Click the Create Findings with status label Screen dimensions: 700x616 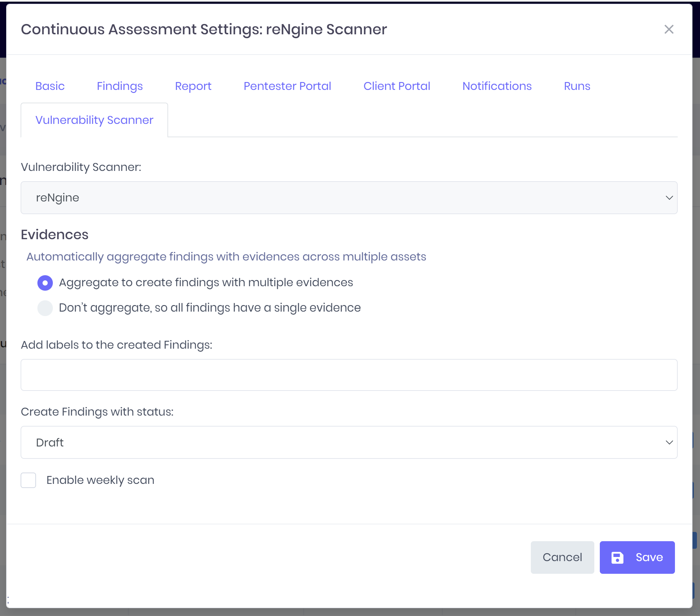pyautogui.click(x=97, y=412)
